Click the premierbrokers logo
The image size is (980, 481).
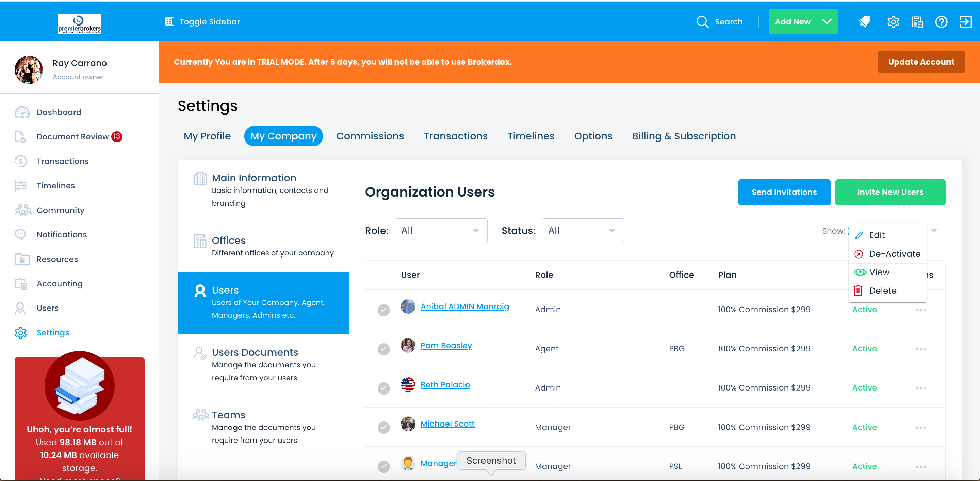tap(80, 24)
